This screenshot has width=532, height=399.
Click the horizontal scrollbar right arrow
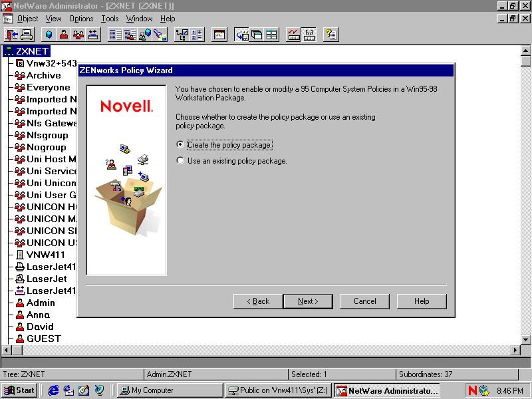tap(516, 350)
